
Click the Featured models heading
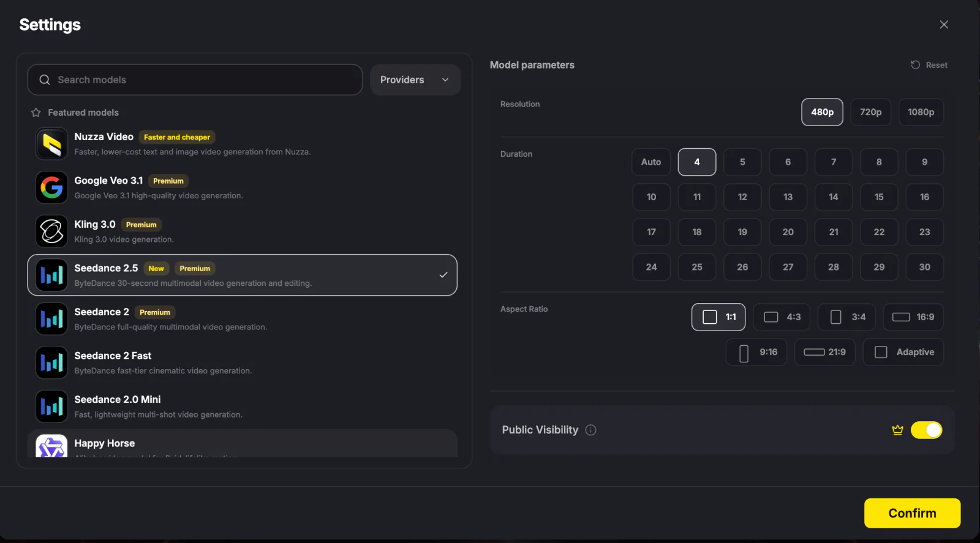83,113
